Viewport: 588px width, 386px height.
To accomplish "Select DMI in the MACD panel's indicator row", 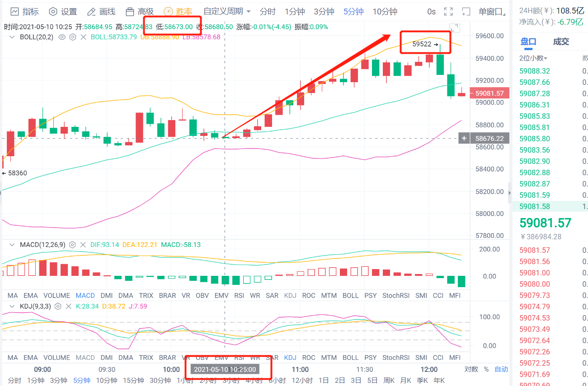I will click(107, 296).
